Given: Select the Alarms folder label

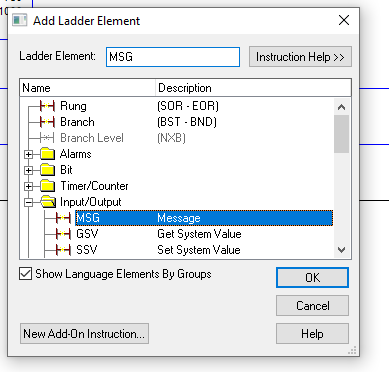Looking at the screenshot, I should (76, 154).
